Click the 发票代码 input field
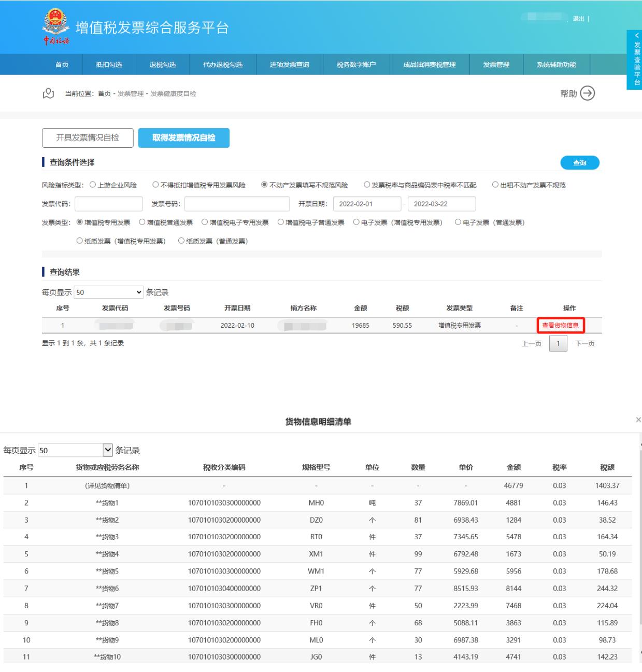Viewport: 642px width, 672px height. [108, 204]
